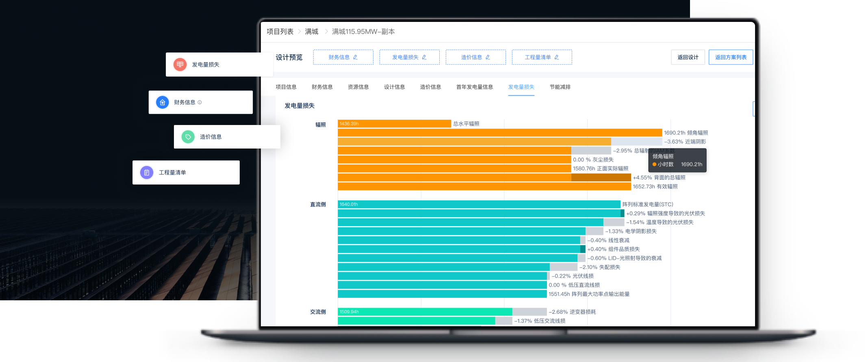Click the pencil icon in 发电量损失 dashed button
The width and height of the screenshot is (868, 362).
coord(424,57)
